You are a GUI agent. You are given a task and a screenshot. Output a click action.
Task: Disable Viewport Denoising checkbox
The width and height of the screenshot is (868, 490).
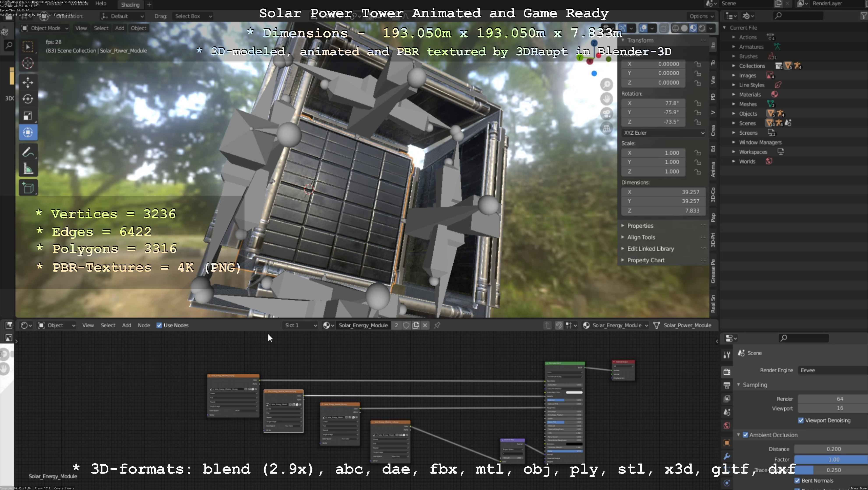tap(801, 420)
